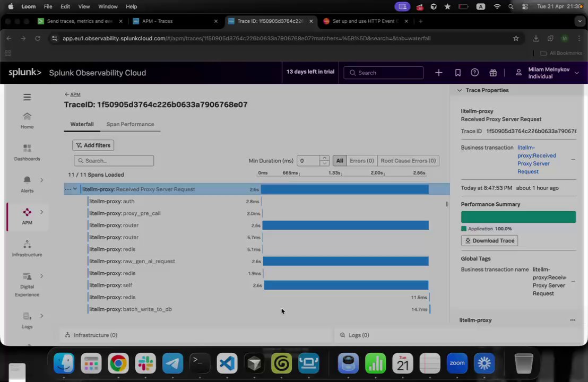Open litellm-proxy panel three-dot menu
Image resolution: width=588 pixels, height=382 pixels.
click(x=572, y=320)
